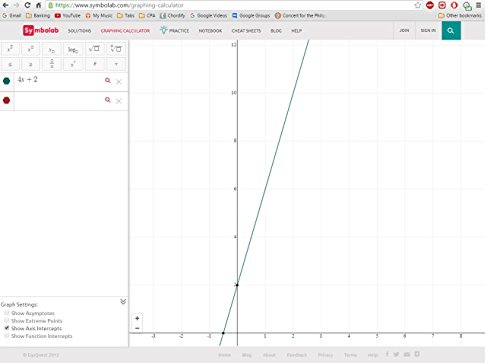Enable Show Asymptotes checkbox

[7, 313]
